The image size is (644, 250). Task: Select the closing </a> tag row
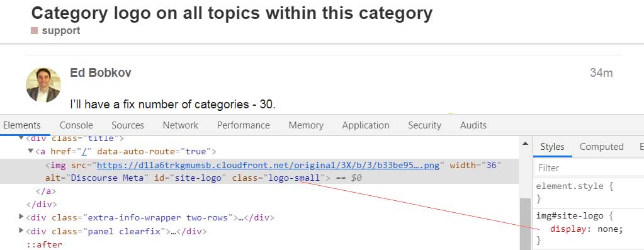(x=46, y=191)
